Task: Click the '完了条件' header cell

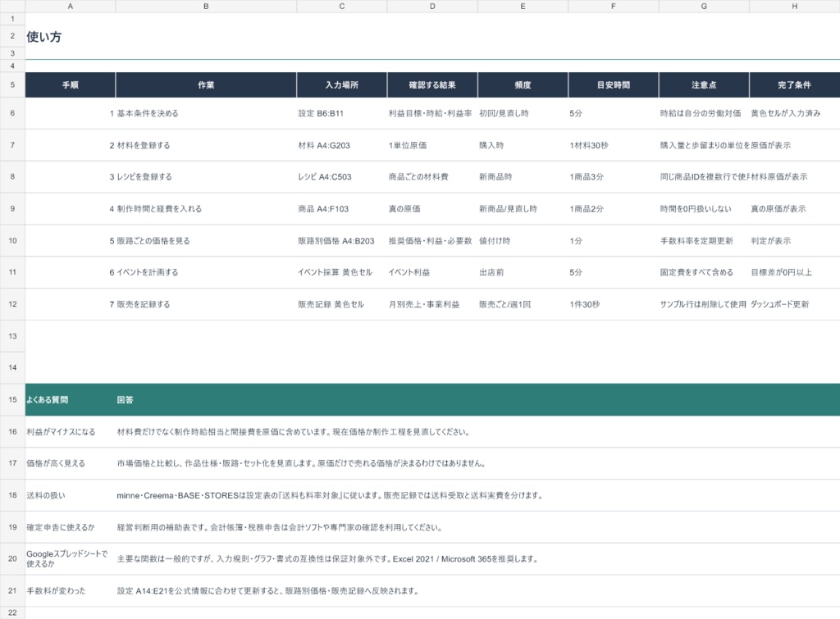Action: (x=794, y=84)
